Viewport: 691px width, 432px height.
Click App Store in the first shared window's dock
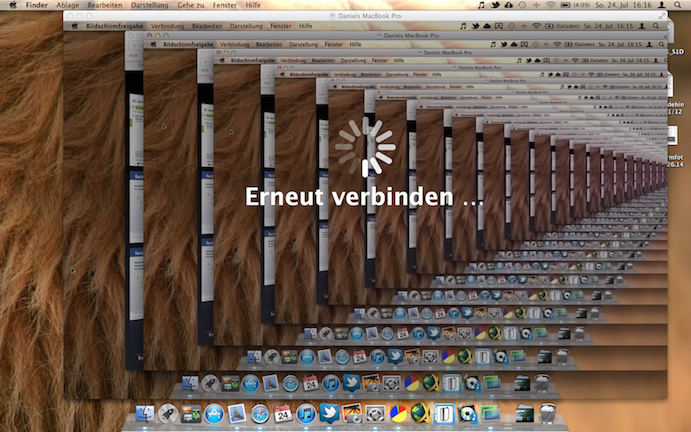[250, 384]
